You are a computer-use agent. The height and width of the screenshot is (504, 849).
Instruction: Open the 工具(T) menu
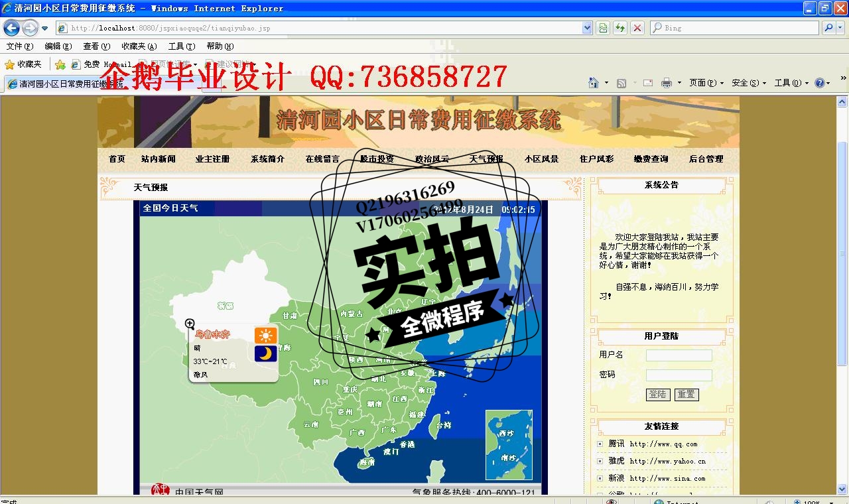[x=181, y=46]
